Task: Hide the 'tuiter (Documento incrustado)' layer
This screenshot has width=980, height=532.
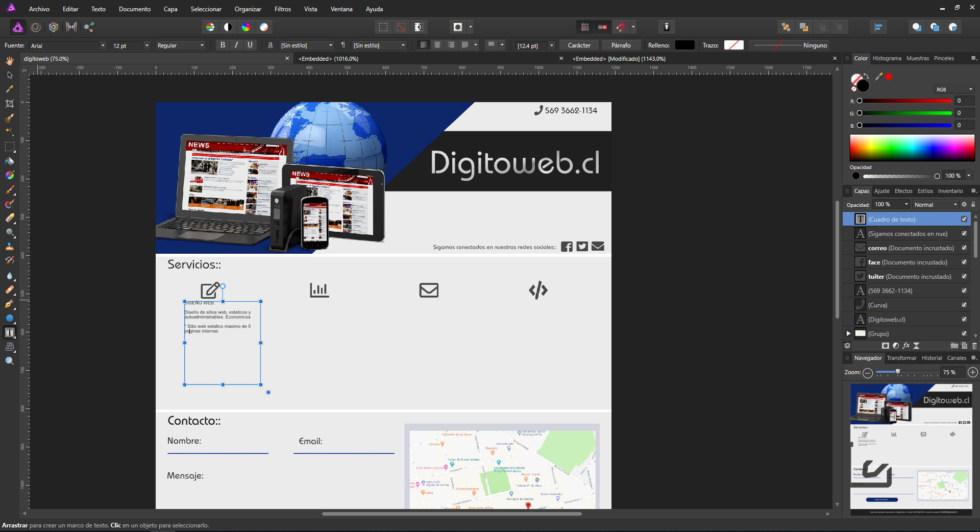Action: 964,276
